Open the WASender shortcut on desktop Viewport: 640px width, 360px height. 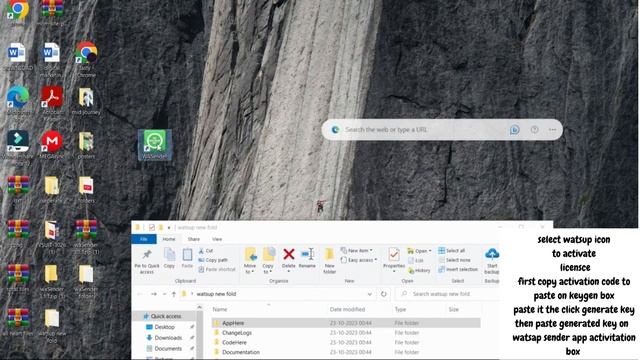pos(155,145)
